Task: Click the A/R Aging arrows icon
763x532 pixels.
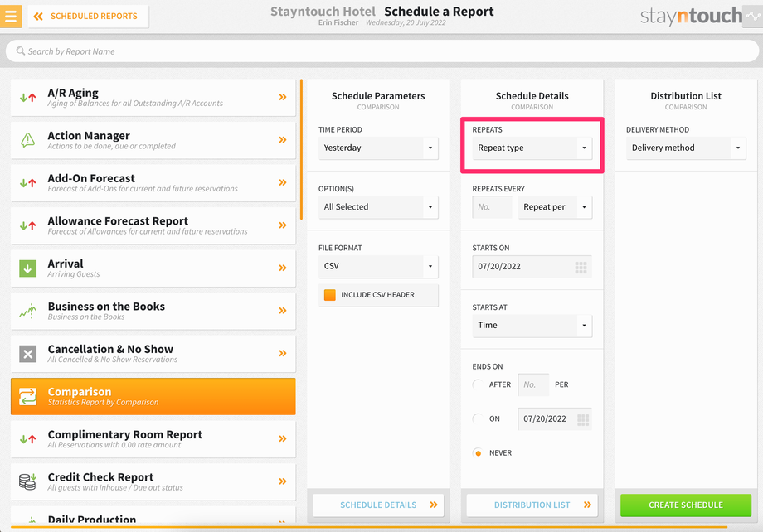Action: pyautogui.click(x=27, y=98)
